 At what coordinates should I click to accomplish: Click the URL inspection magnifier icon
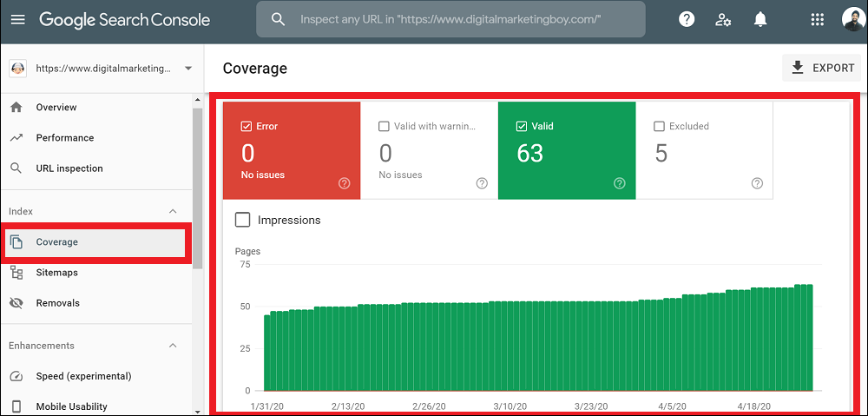pos(16,168)
